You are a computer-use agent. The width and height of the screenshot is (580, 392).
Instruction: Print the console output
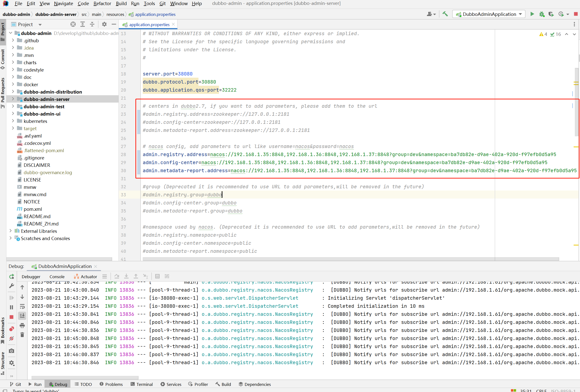click(22, 325)
